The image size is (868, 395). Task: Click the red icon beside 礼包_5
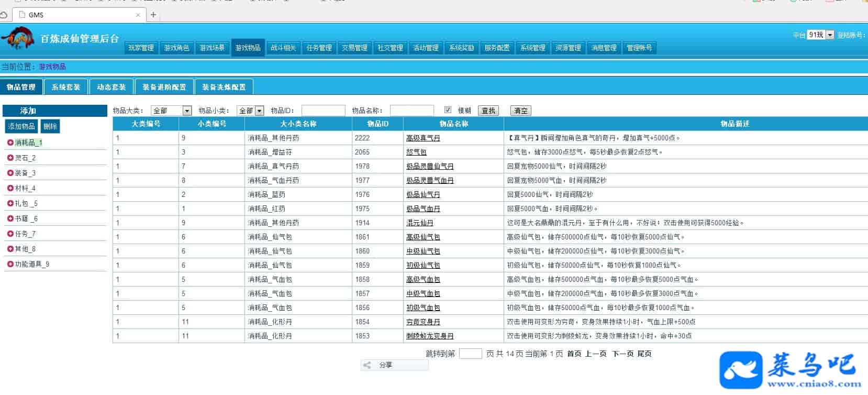pos(10,203)
